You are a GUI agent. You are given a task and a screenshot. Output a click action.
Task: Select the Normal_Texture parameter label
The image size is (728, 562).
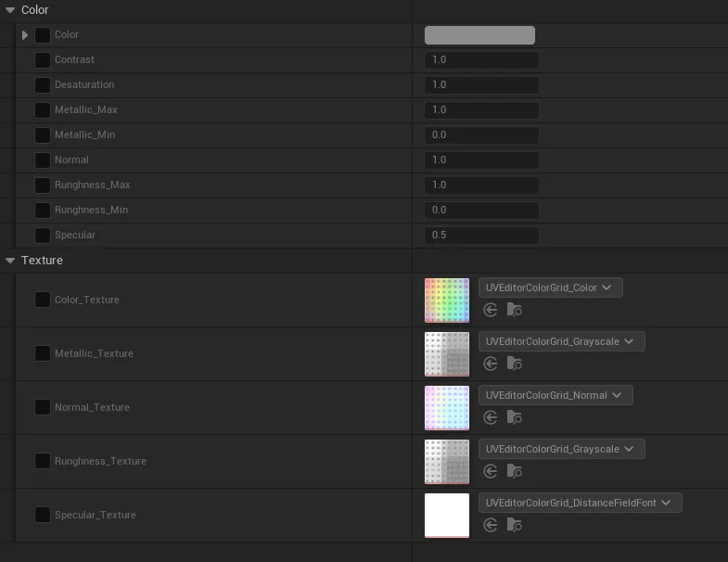[92, 407]
